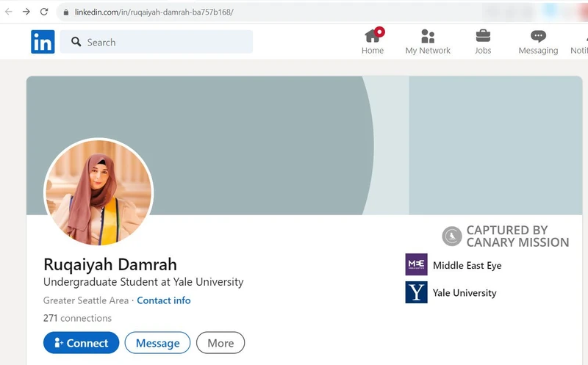Viewport: 588px width, 365px height.
Task: Open the Contact info link
Action: click(x=163, y=300)
